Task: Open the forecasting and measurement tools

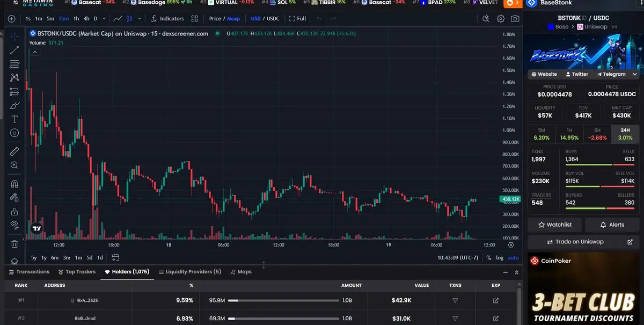Action: (14, 92)
